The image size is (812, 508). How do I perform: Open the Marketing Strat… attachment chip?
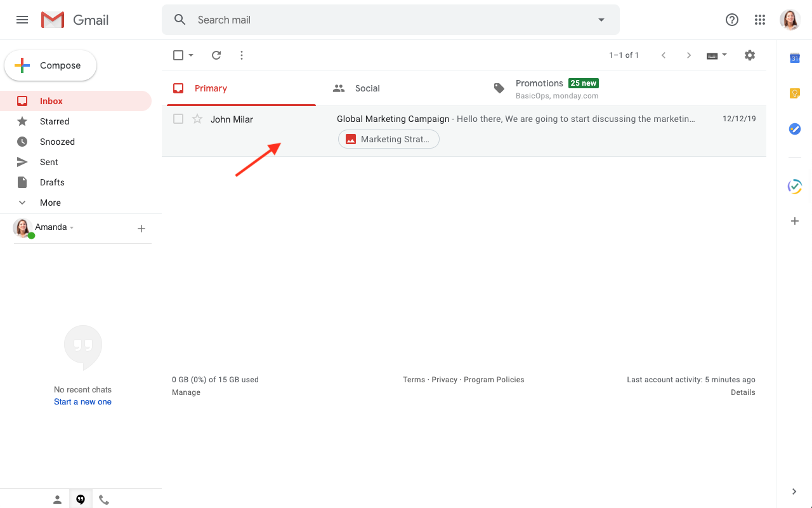click(388, 139)
